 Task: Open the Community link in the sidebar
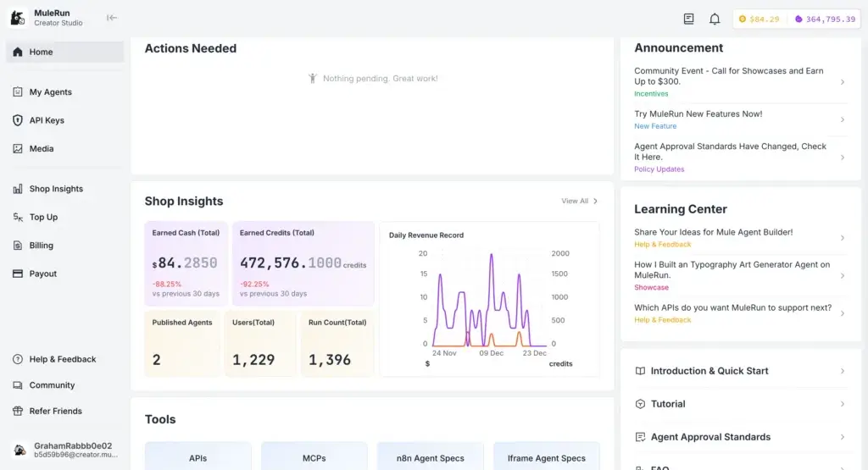[65, 384]
